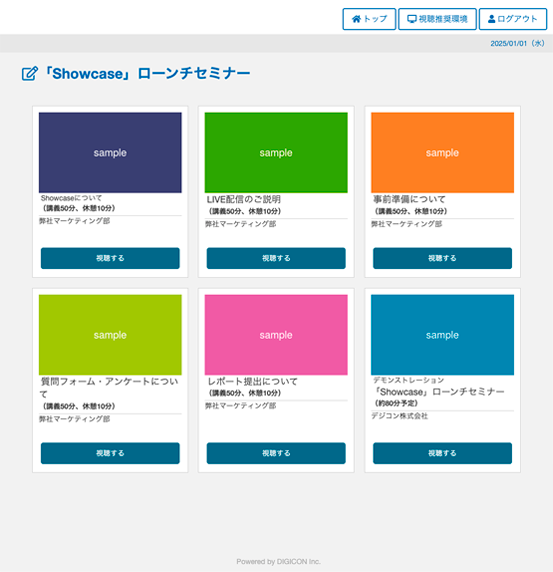Watch the レポート提出について session
The height and width of the screenshot is (572, 553).
276,453
